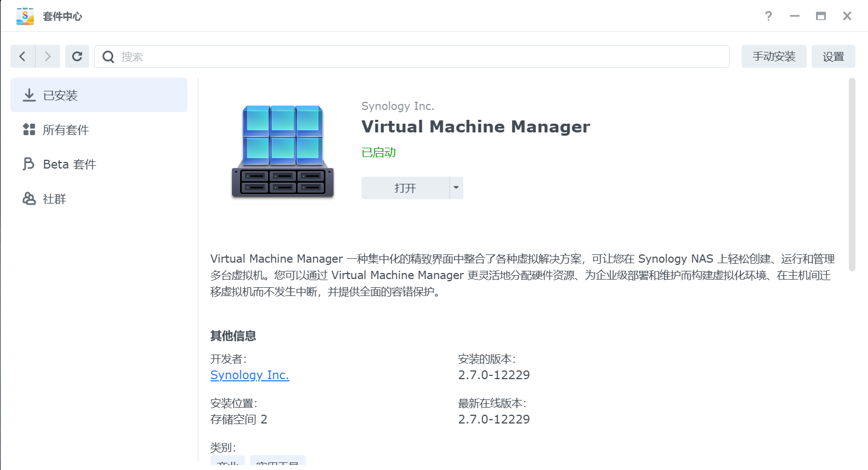Viewport: 868px width, 470px height.
Task: Go forward using the right arrow button
Action: (x=48, y=56)
